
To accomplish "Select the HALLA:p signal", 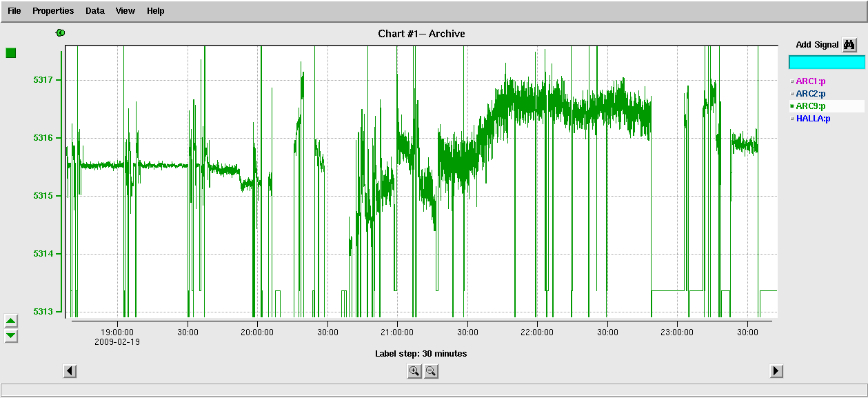I will [x=813, y=119].
